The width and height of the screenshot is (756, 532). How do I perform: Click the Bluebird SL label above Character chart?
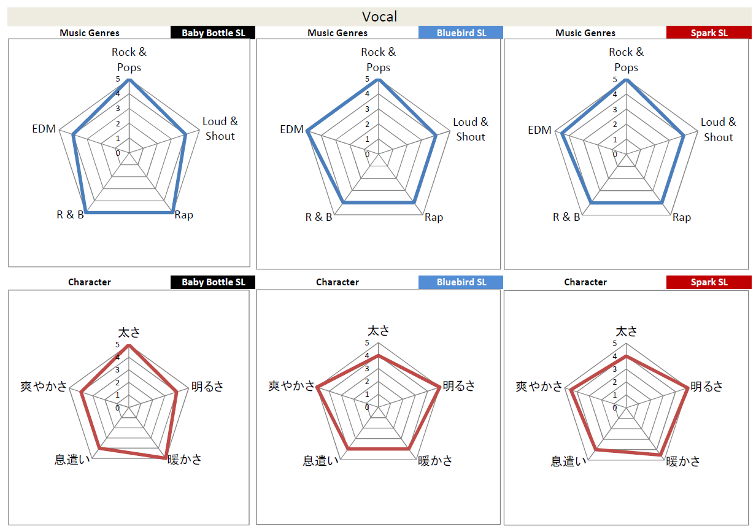tap(461, 282)
